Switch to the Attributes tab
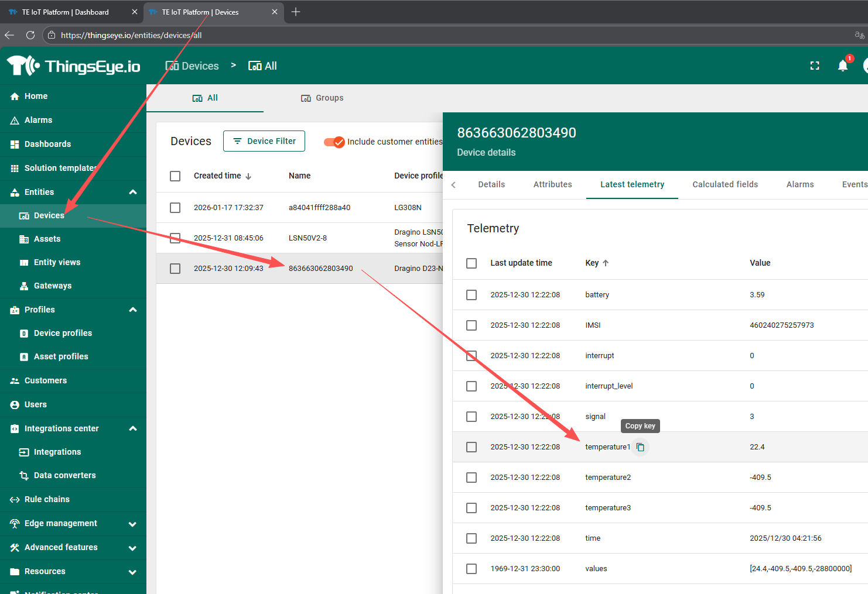Image resolution: width=868 pixels, height=594 pixels. click(552, 184)
